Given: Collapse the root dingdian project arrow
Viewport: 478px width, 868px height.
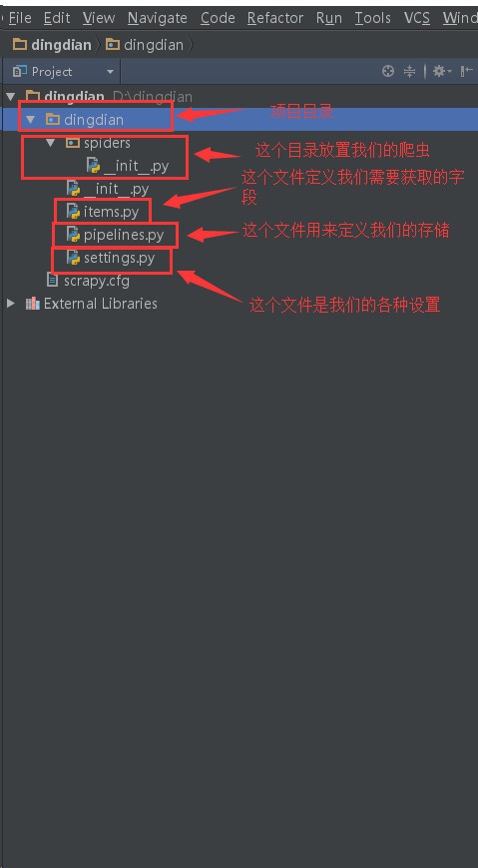Looking at the screenshot, I should [11, 97].
